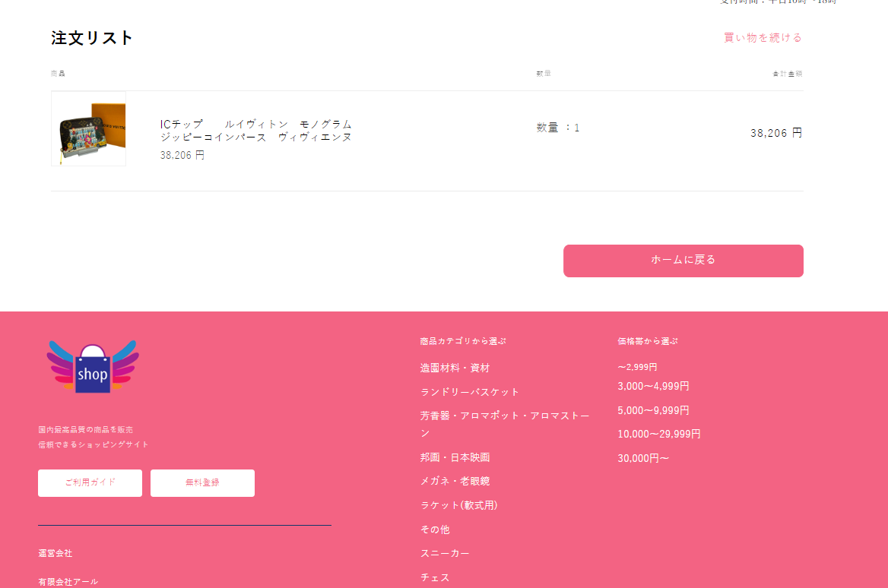Select the スニーカー category
The width and height of the screenshot is (888, 588).
(x=445, y=553)
